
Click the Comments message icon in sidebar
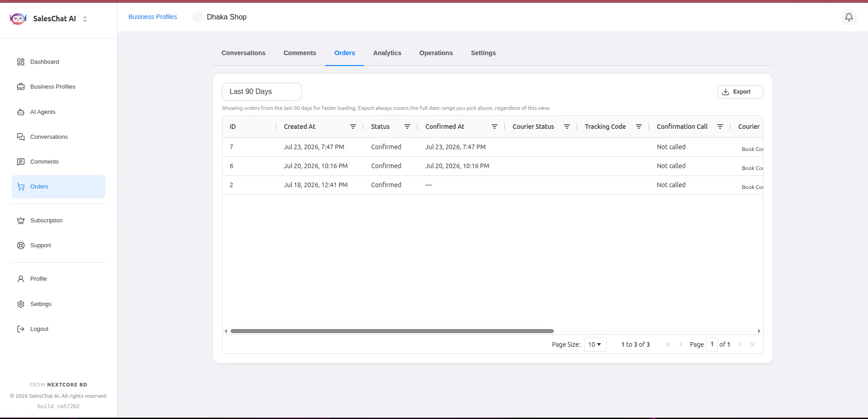(21, 162)
